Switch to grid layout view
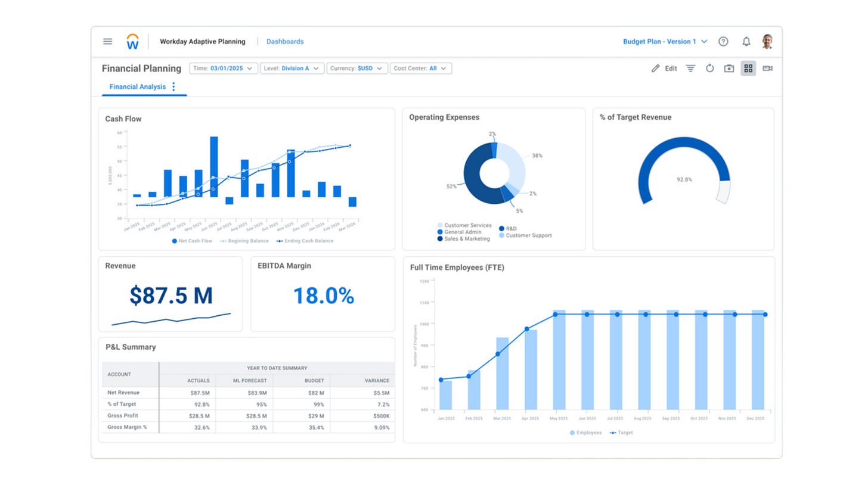The height and width of the screenshot is (488, 868). tap(748, 68)
